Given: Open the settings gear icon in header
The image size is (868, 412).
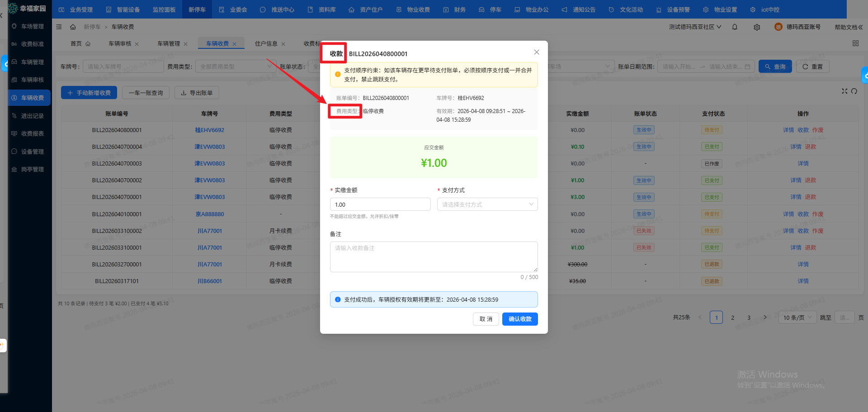Looking at the screenshot, I should tap(757, 27).
